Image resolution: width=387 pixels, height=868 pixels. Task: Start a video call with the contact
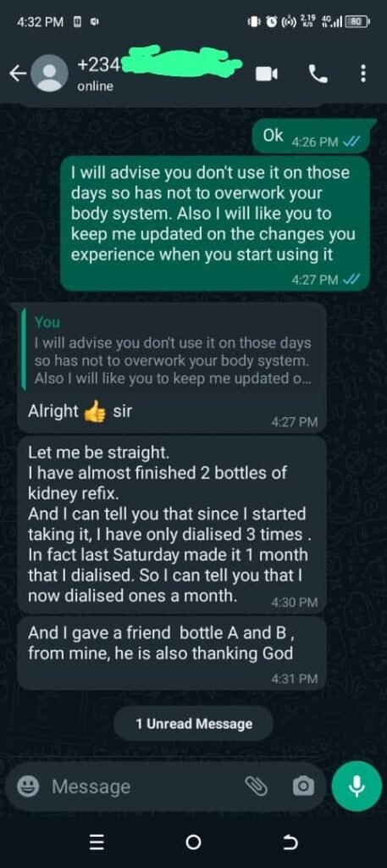pos(267,74)
